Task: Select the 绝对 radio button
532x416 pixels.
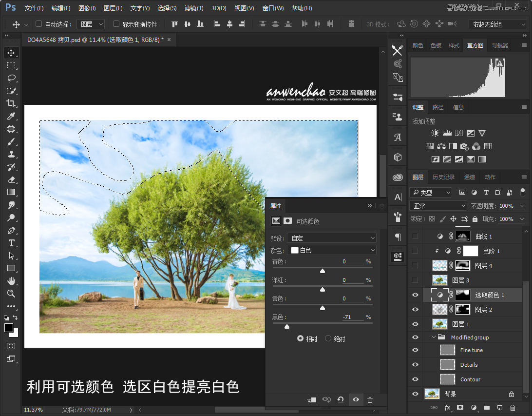Action: pos(328,338)
